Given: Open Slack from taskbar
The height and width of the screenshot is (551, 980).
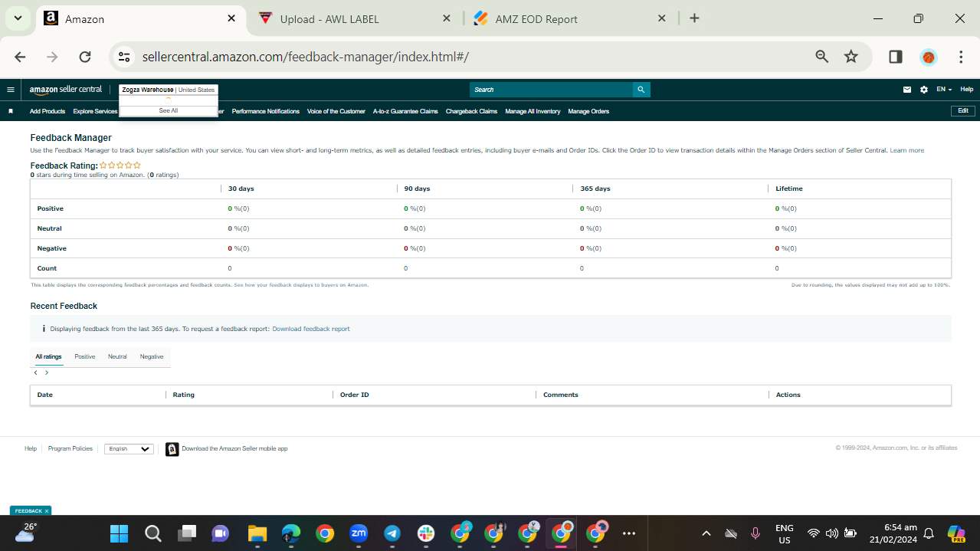Looking at the screenshot, I should coord(426,533).
